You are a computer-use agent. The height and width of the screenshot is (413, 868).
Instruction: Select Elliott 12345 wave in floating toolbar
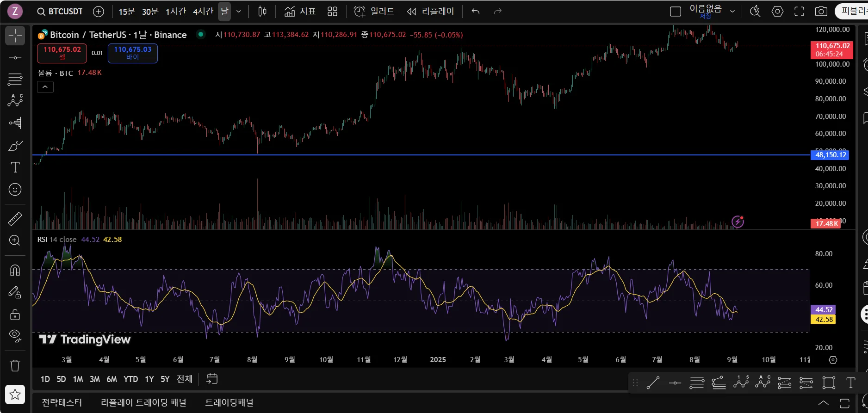click(x=741, y=383)
